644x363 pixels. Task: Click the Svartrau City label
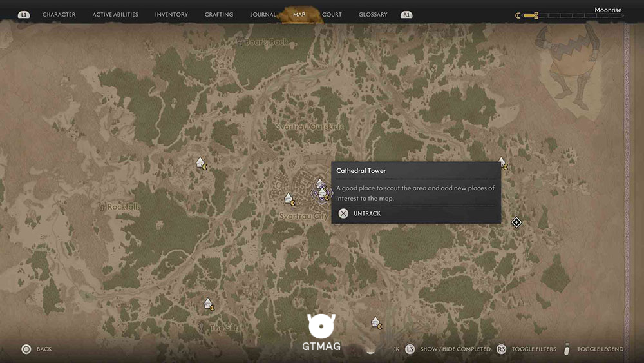pos(303,216)
